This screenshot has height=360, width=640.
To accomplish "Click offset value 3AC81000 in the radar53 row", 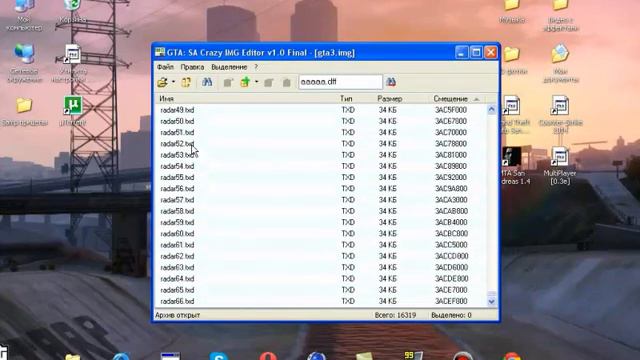I will point(451,155).
